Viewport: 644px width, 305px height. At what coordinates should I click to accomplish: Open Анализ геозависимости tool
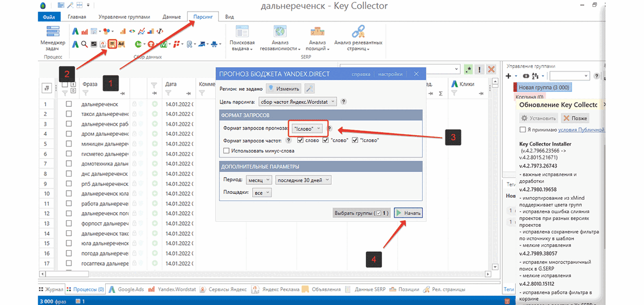(x=279, y=38)
